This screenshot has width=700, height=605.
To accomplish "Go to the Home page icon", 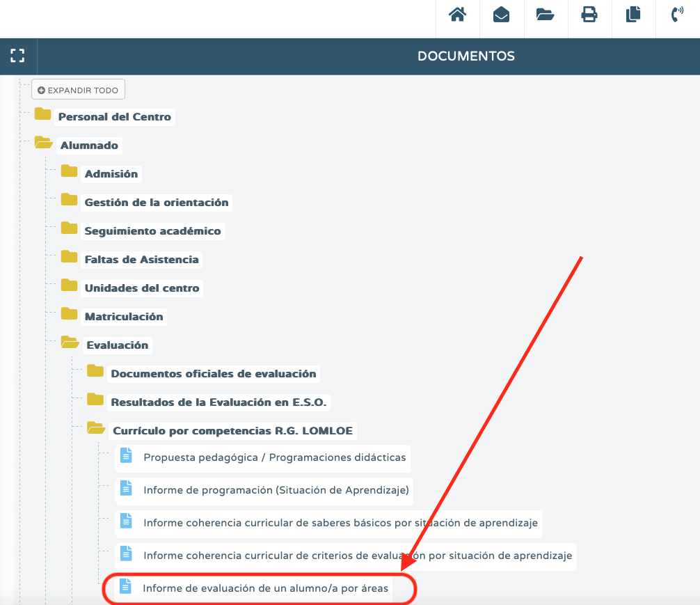I will pos(457,15).
